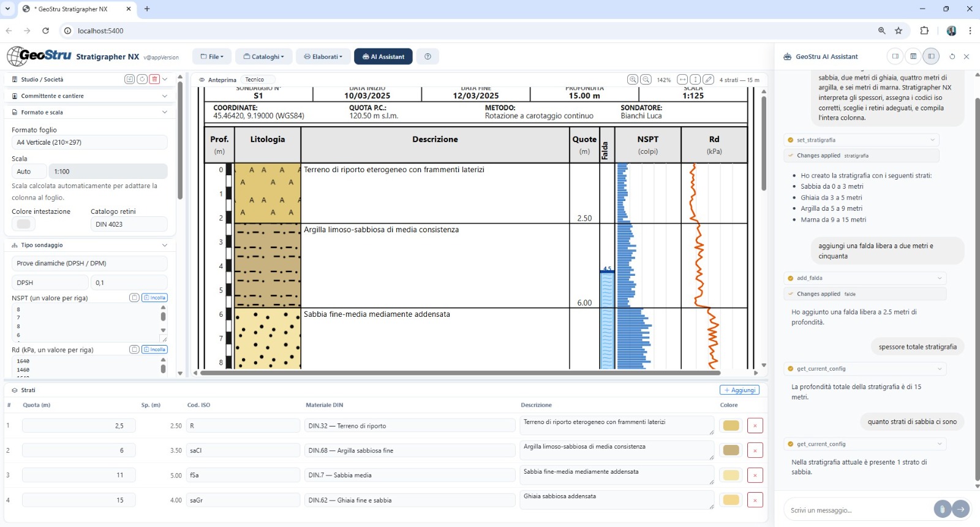Open a new browser tab
This screenshot has width=980, height=527.
click(x=147, y=9)
